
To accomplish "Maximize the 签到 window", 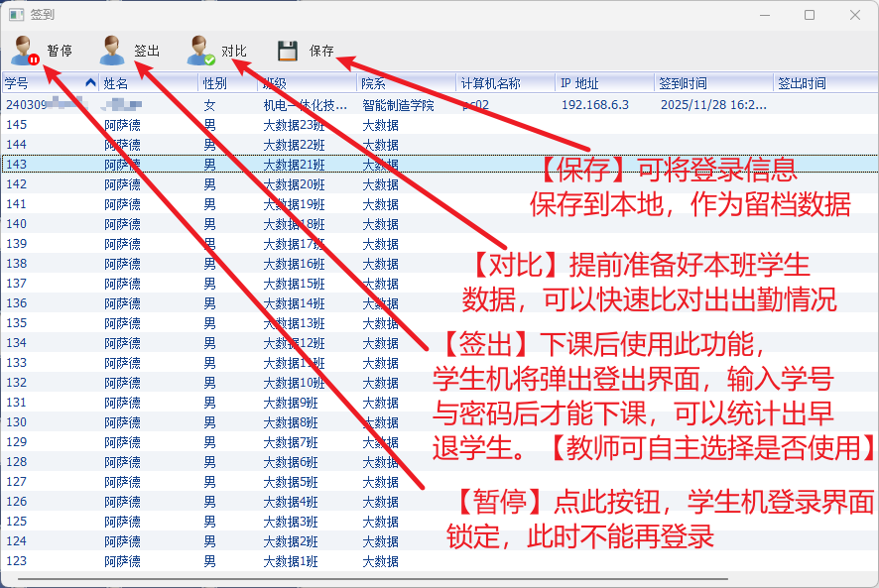I will 810,15.
